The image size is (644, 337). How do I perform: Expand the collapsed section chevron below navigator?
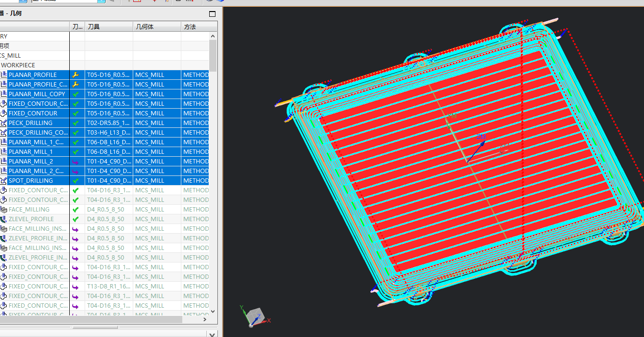(212, 334)
